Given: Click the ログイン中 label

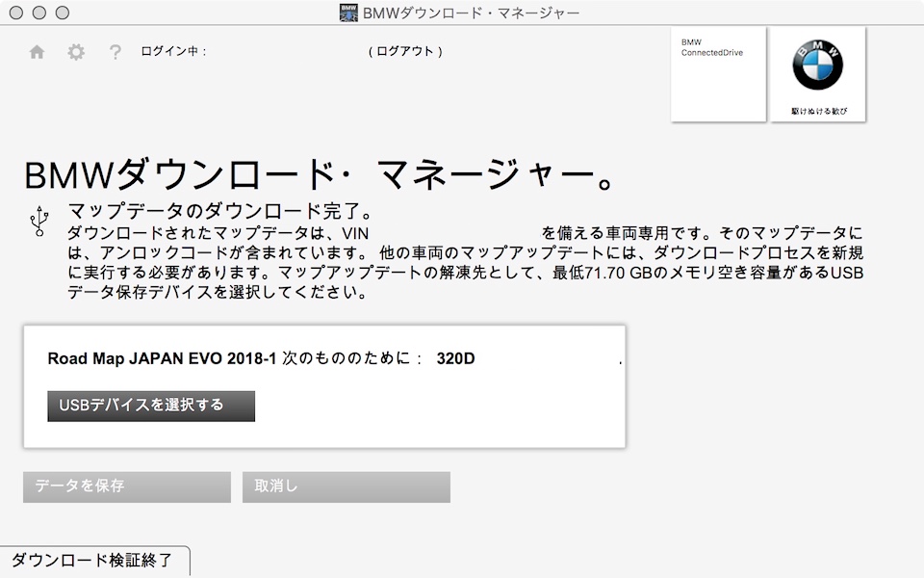Looking at the screenshot, I should tap(174, 51).
